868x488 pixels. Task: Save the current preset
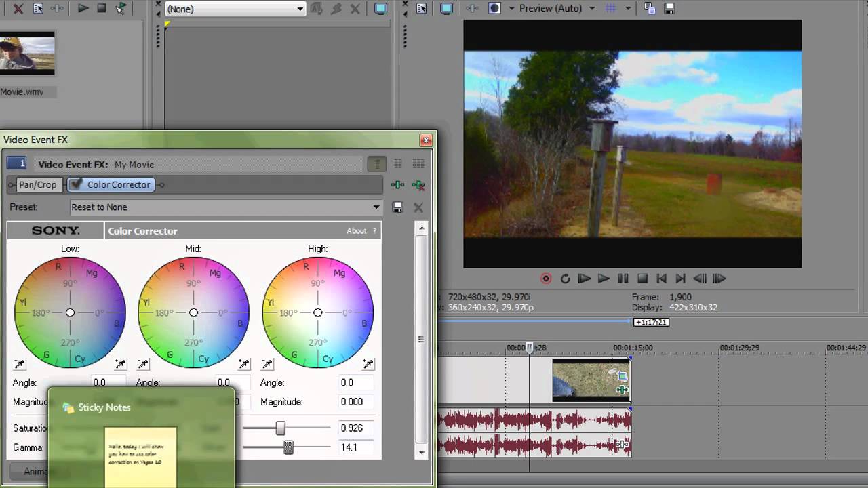(397, 207)
